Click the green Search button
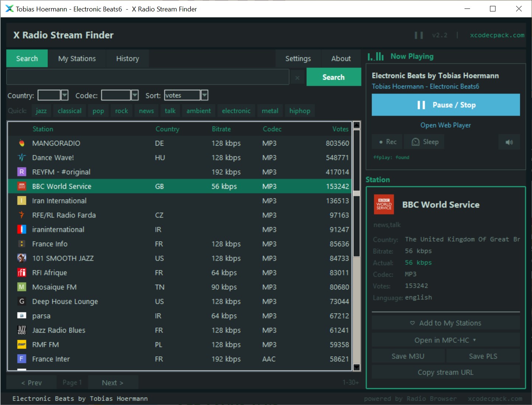The height and width of the screenshot is (405, 532). coord(334,77)
